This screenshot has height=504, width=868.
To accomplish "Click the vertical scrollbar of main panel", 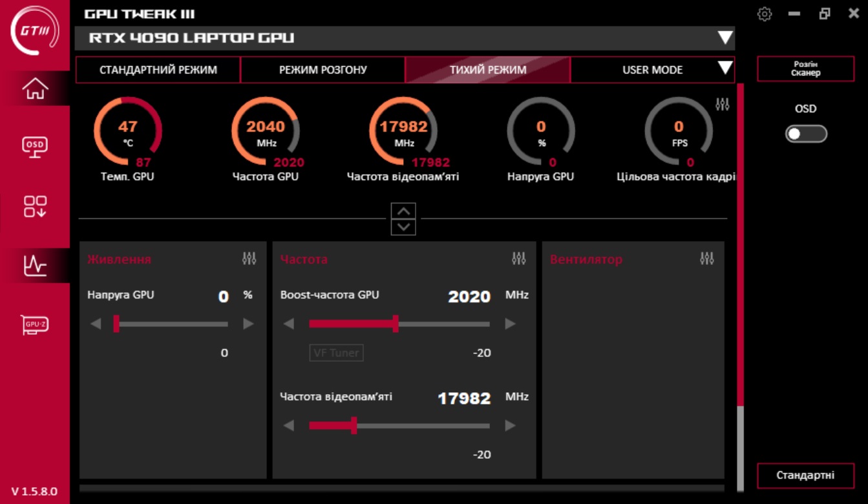I will (741, 246).
